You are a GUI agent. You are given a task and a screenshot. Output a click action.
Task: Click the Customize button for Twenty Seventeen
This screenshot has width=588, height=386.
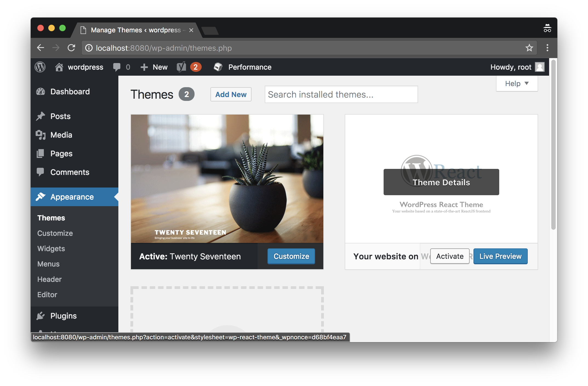point(290,256)
